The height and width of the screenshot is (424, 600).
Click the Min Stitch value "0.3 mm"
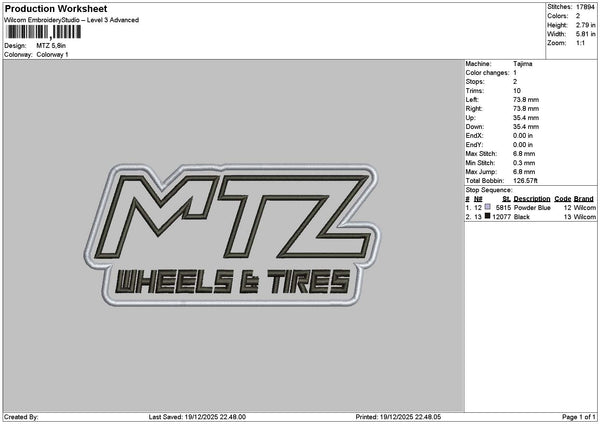pos(524,163)
